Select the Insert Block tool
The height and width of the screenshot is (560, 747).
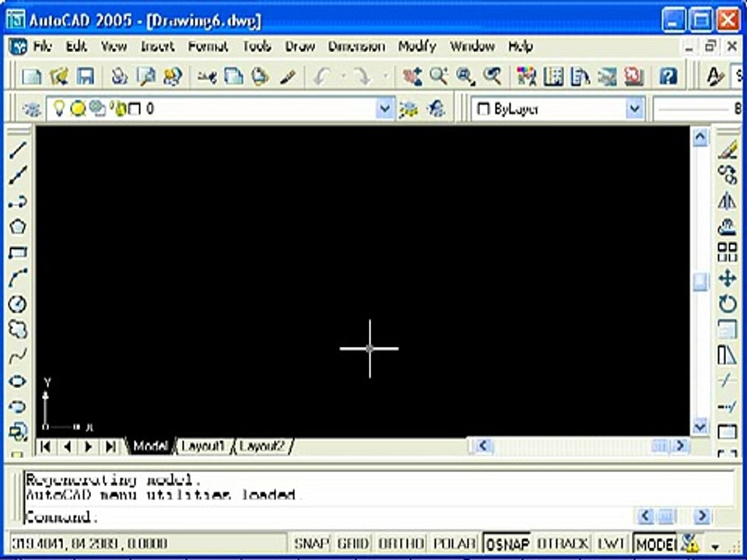(18, 432)
